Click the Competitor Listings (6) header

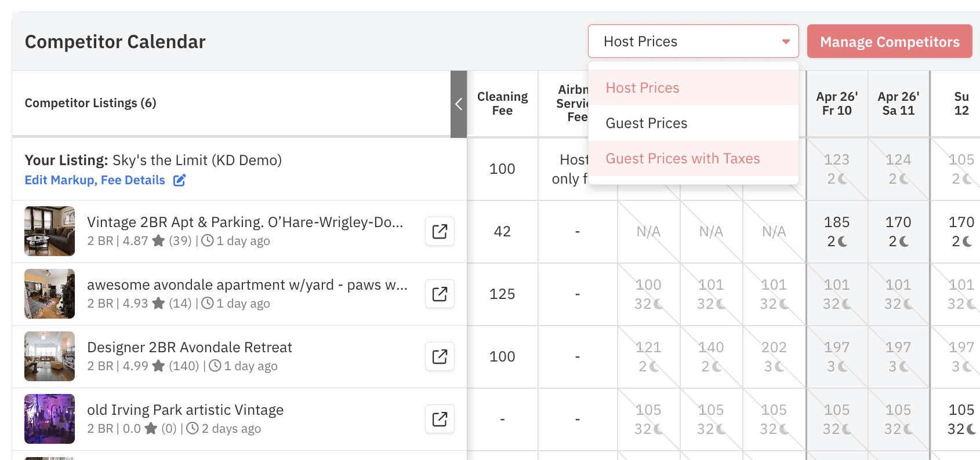[x=90, y=103]
